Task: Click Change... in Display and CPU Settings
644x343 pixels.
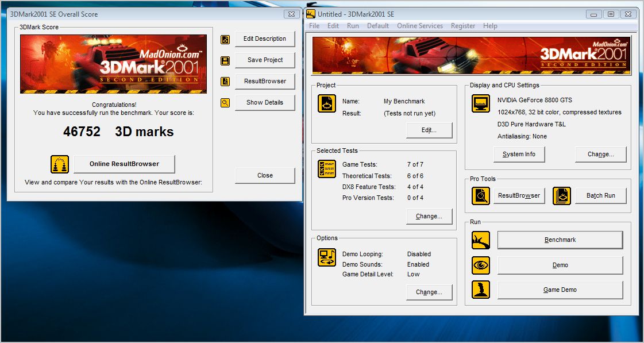Action: [601, 155]
